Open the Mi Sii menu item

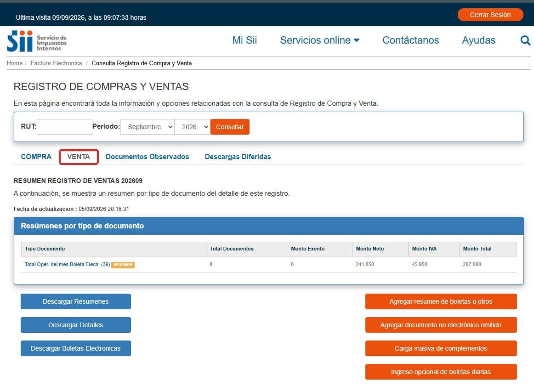pos(244,40)
